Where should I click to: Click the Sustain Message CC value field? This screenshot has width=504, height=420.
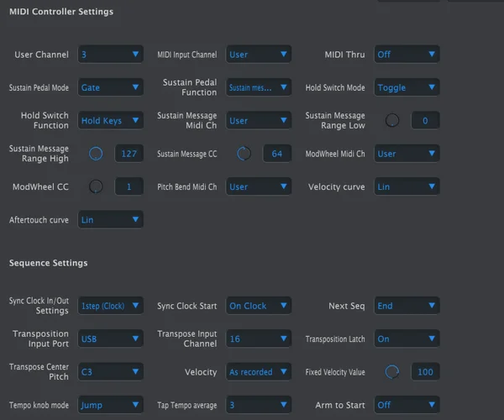coord(277,154)
